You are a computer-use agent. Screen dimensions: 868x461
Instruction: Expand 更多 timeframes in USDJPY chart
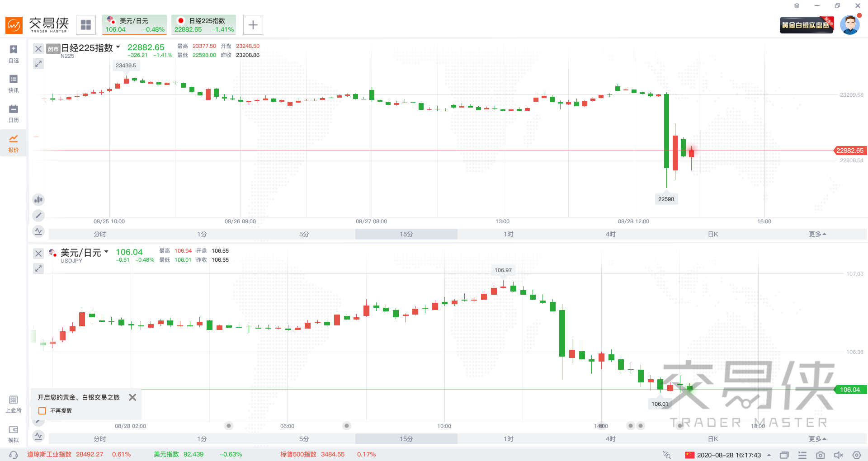(x=817, y=439)
